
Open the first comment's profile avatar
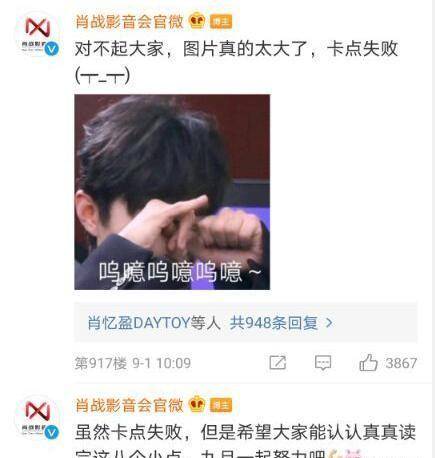click(38, 36)
